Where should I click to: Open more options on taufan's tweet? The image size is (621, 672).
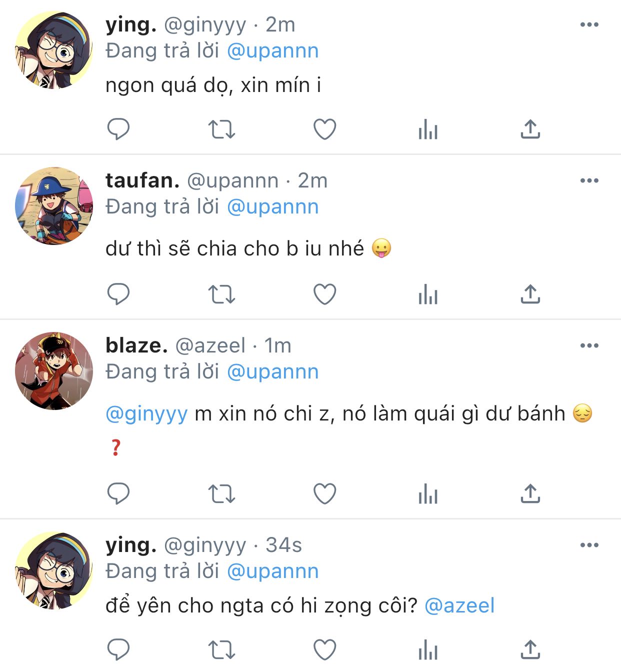[589, 180]
